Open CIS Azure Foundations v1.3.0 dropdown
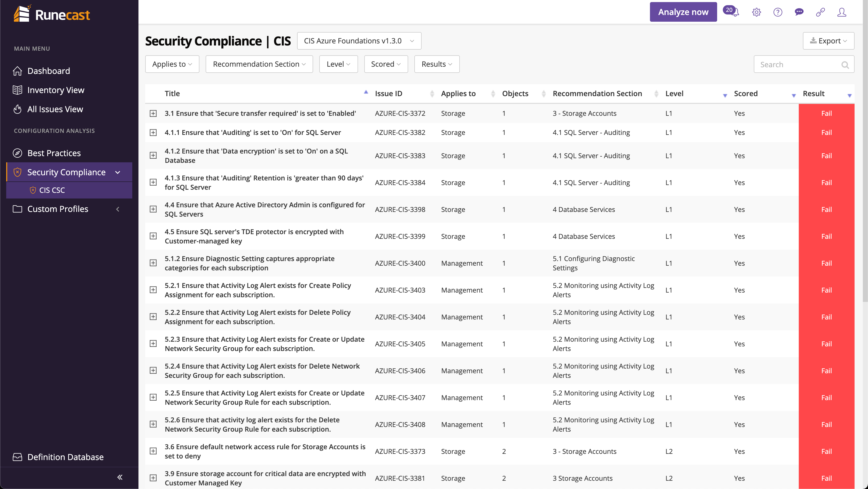The image size is (868, 489). tap(359, 41)
